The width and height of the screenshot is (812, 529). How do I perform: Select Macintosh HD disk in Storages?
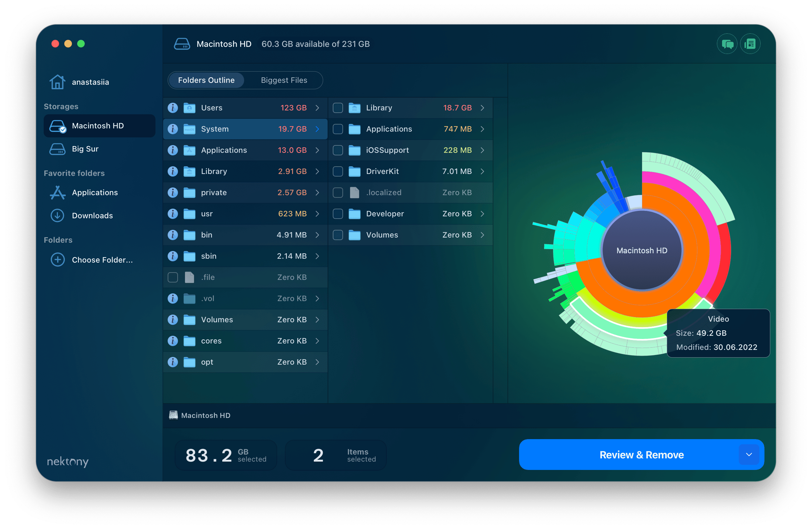click(99, 126)
